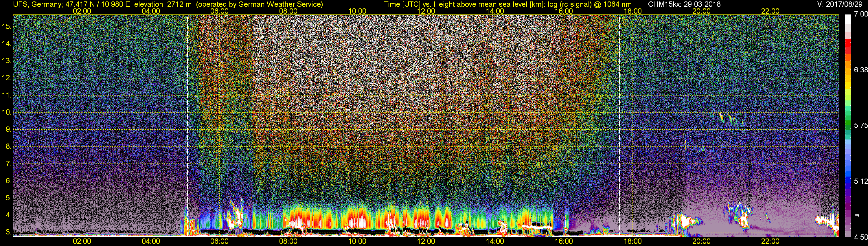The height and width of the screenshot is (246, 868).
Task: Click the height axis label '10.'
Action: [x=7, y=112]
